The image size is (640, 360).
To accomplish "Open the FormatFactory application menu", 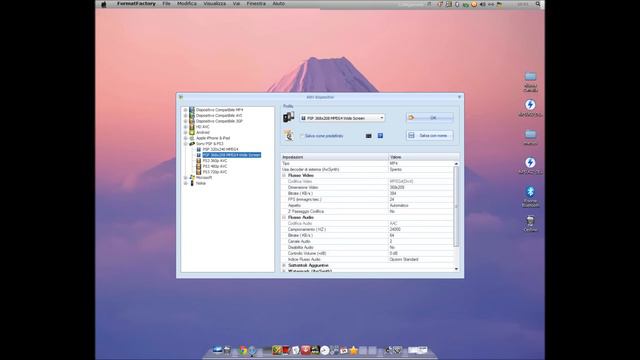I will tap(136, 4).
